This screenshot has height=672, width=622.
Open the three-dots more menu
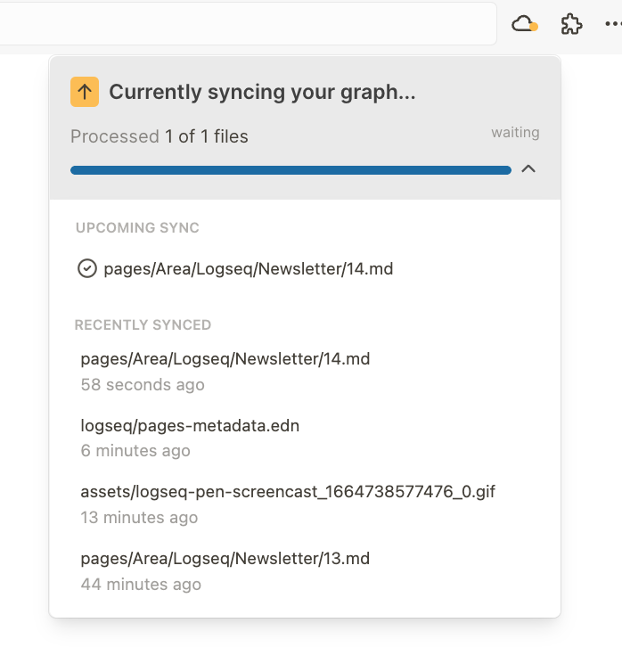(x=613, y=24)
